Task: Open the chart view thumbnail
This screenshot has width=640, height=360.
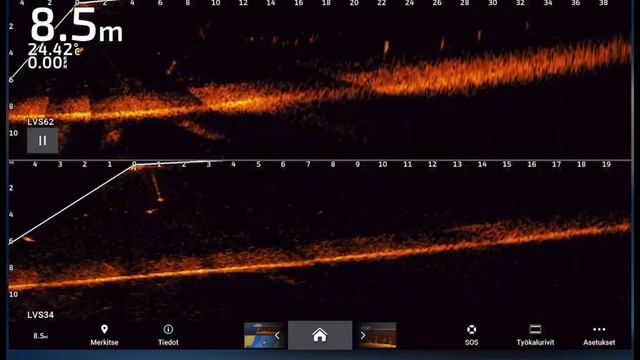Action: tap(264, 335)
